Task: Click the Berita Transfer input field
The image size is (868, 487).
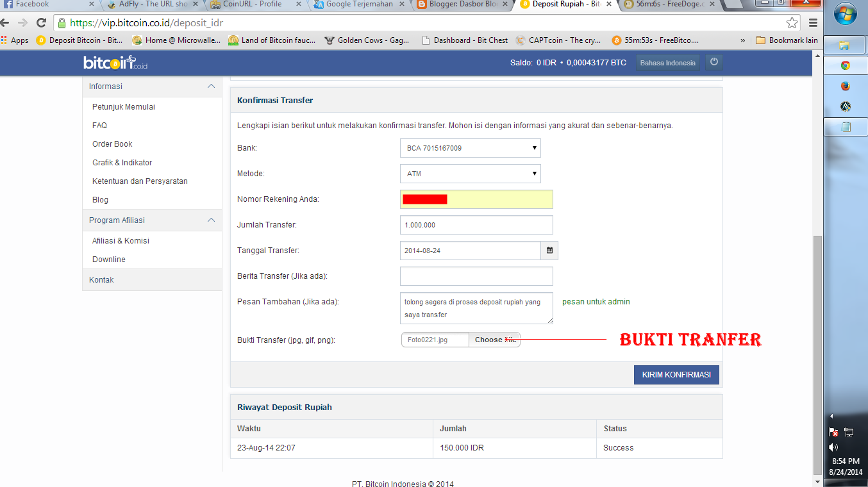Action: pyautogui.click(x=476, y=276)
